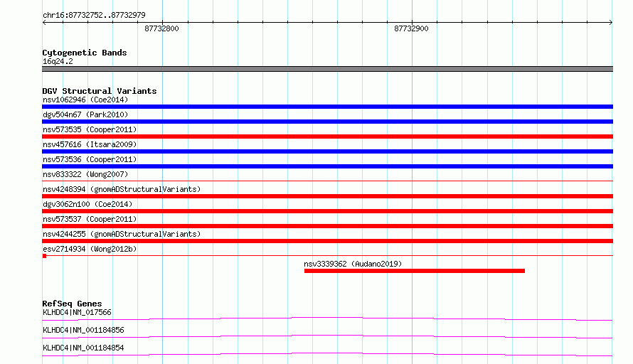The image size is (633, 364).
Task: Click the 87732800 ruler position label
Action: pos(161,28)
